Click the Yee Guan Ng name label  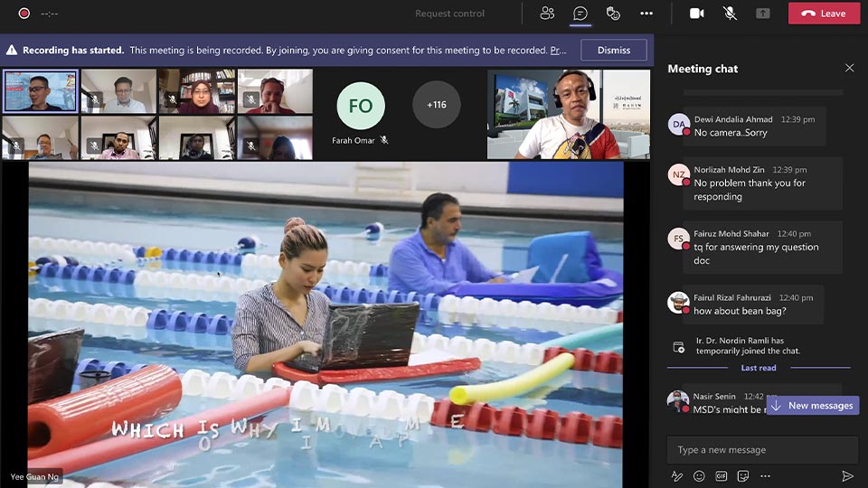coord(34,476)
